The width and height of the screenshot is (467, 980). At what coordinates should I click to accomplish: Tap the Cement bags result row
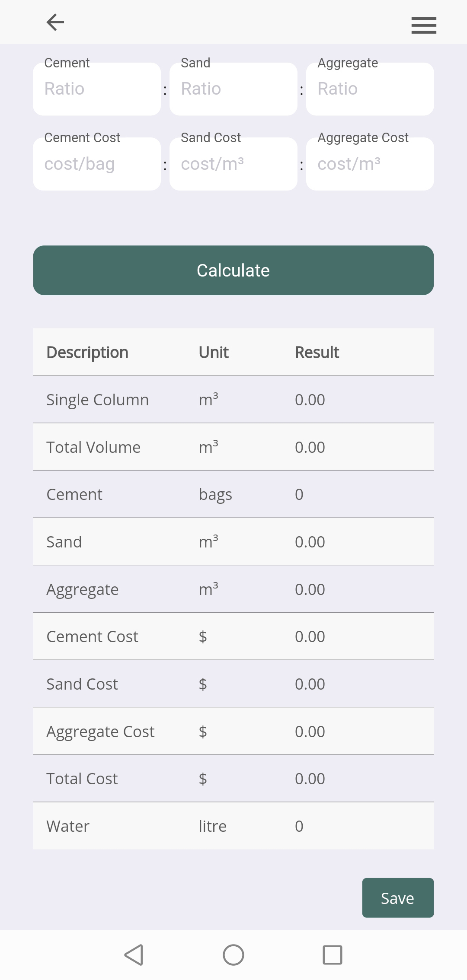233,494
